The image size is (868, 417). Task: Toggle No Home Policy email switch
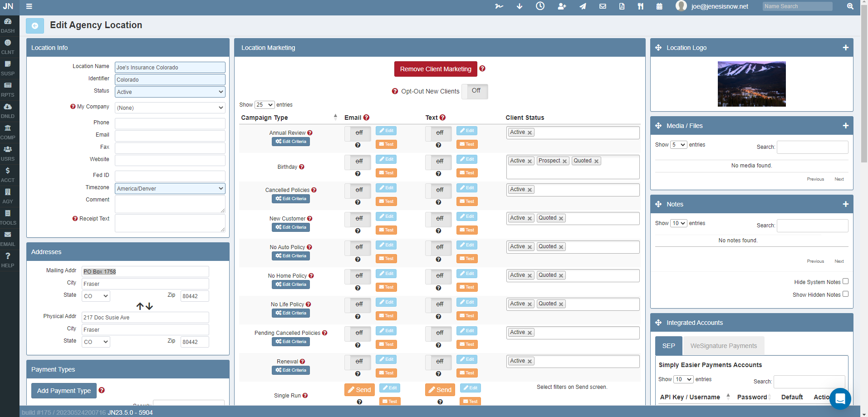coord(358,276)
